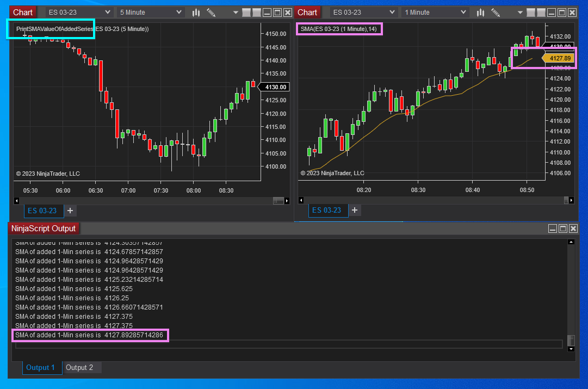588x389 pixels.
Task: Click the empty input field in NinjaScript Output
Action: point(289,345)
